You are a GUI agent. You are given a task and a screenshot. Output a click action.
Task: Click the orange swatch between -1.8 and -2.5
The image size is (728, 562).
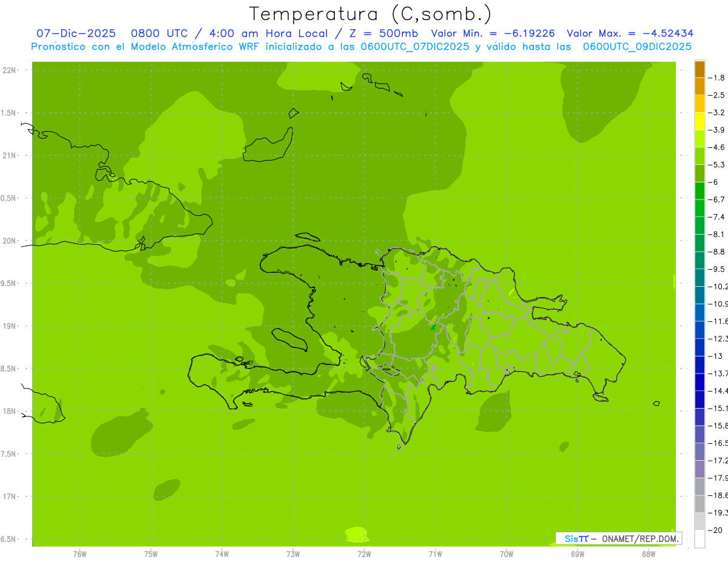(699, 87)
